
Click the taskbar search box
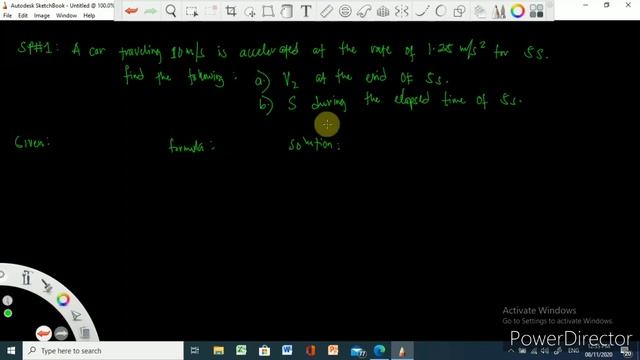pyautogui.click(x=103, y=351)
